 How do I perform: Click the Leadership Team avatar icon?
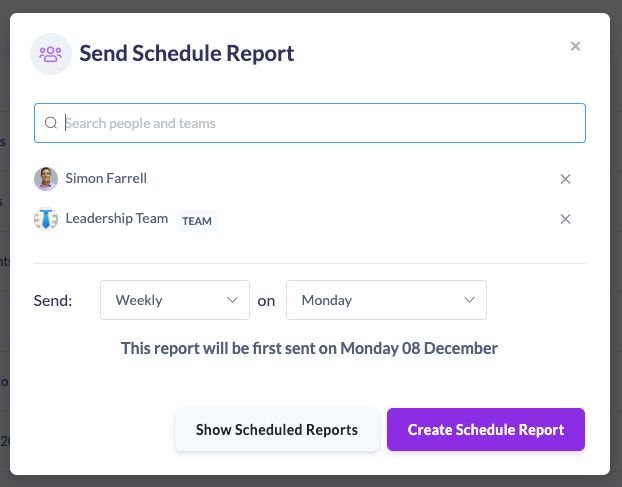(46, 219)
